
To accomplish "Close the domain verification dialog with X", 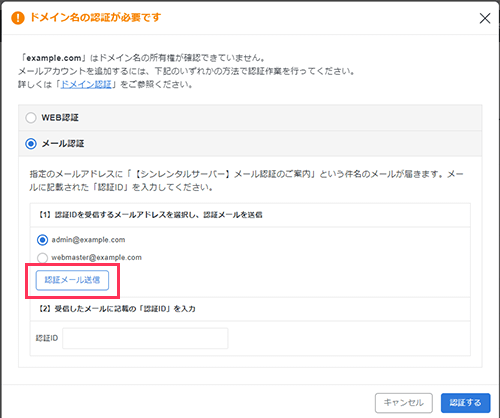I will [485, 18].
